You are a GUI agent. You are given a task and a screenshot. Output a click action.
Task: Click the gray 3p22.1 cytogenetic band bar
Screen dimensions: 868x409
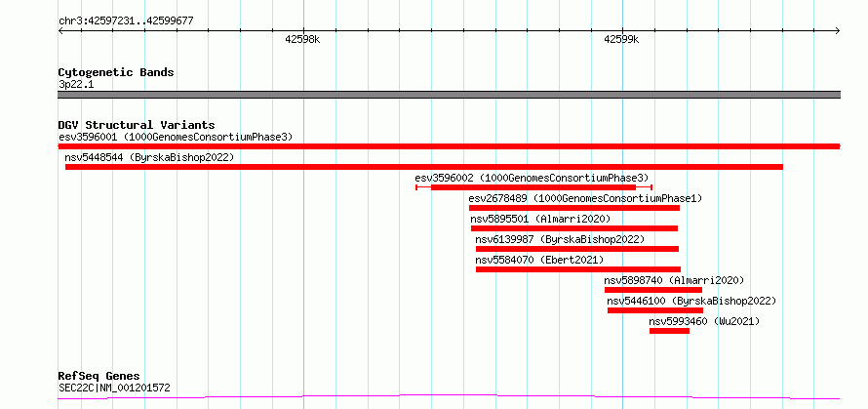(x=449, y=95)
